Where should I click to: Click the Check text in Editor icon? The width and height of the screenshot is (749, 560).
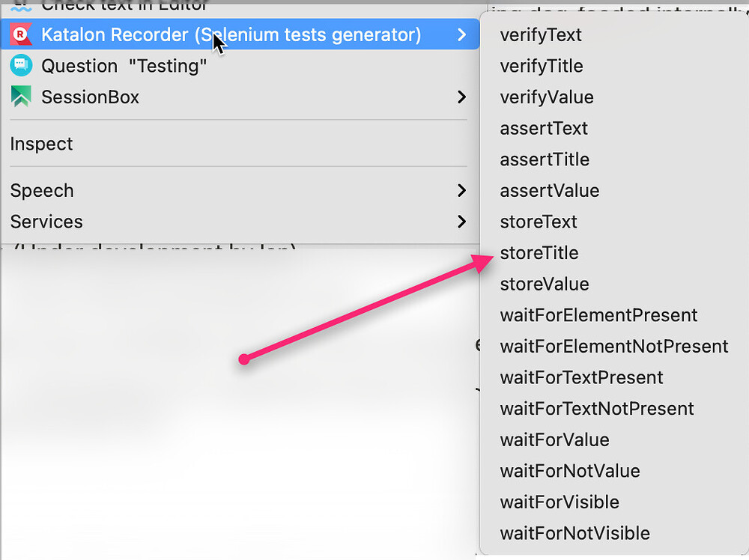point(22,6)
